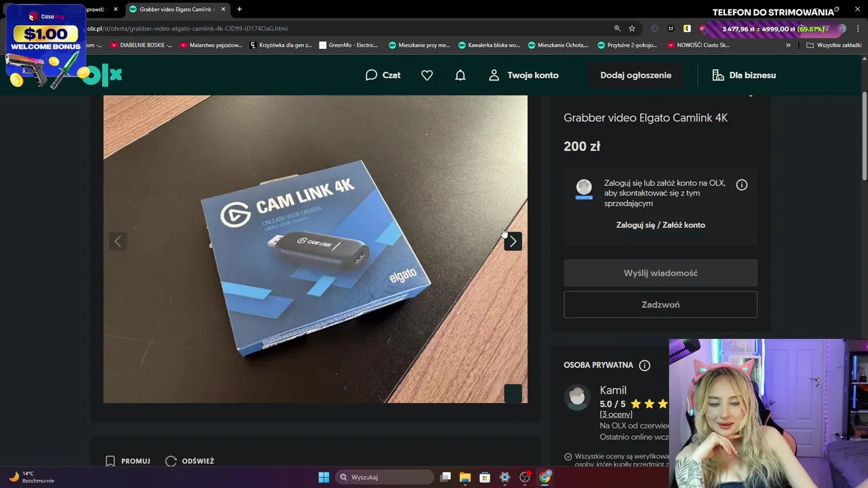The width and height of the screenshot is (868, 488).
Task: Open OBS Studio from taskbar
Action: pos(525,477)
